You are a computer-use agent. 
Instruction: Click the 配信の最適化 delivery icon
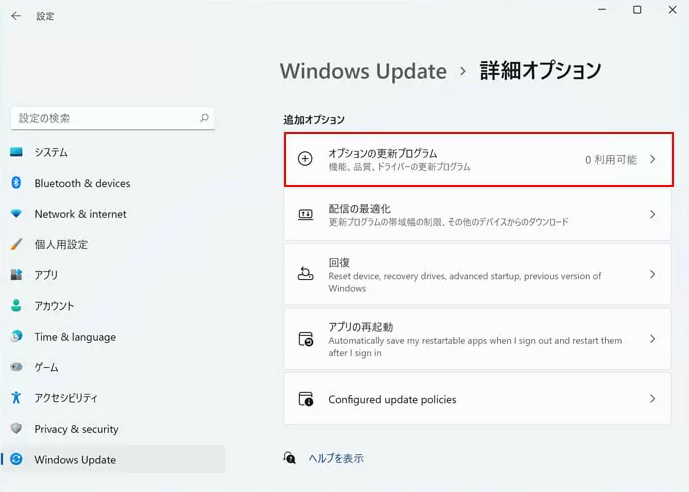click(305, 214)
